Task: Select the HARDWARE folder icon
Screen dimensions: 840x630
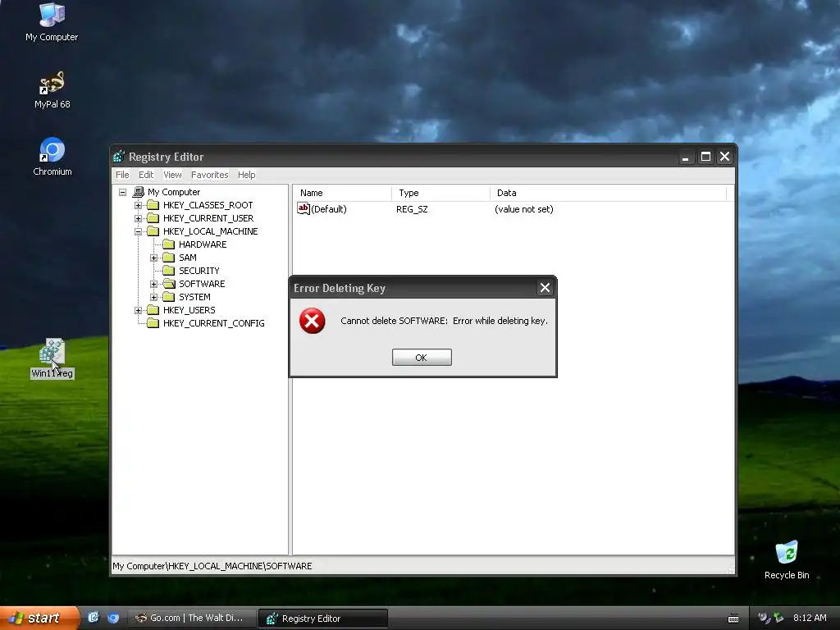Action: [x=169, y=244]
